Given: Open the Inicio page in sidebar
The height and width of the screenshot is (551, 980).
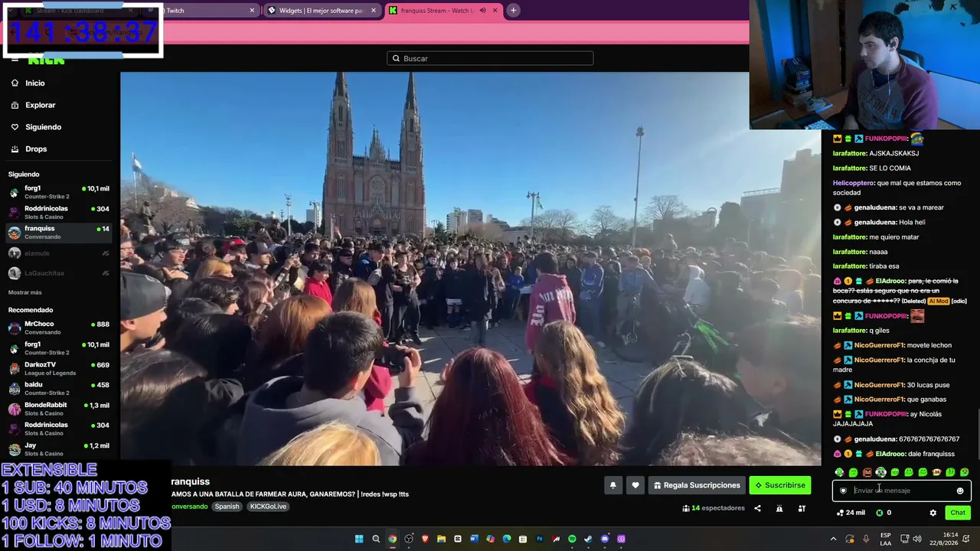Looking at the screenshot, I should pyautogui.click(x=35, y=83).
